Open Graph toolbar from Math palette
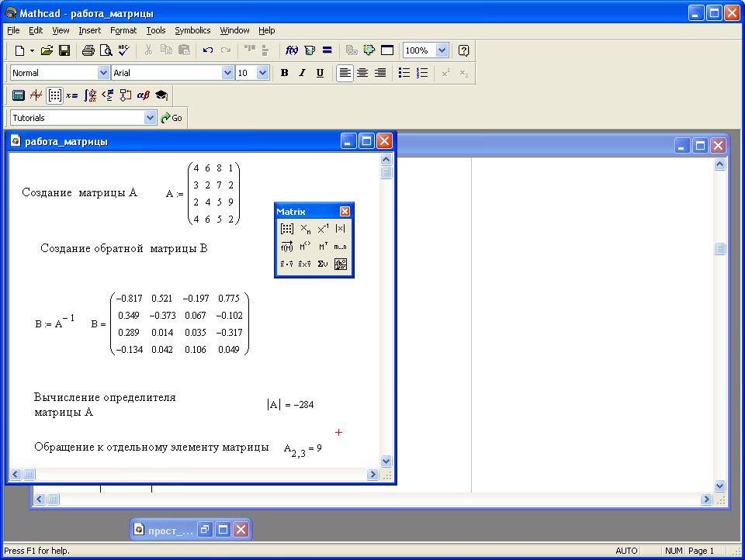 click(36, 95)
